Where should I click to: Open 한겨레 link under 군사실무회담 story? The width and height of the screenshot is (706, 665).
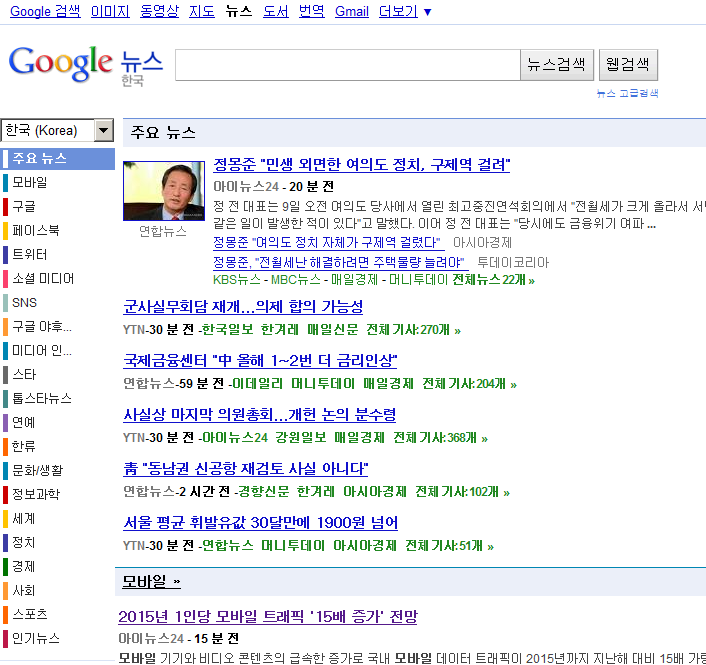[x=280, y=330]
